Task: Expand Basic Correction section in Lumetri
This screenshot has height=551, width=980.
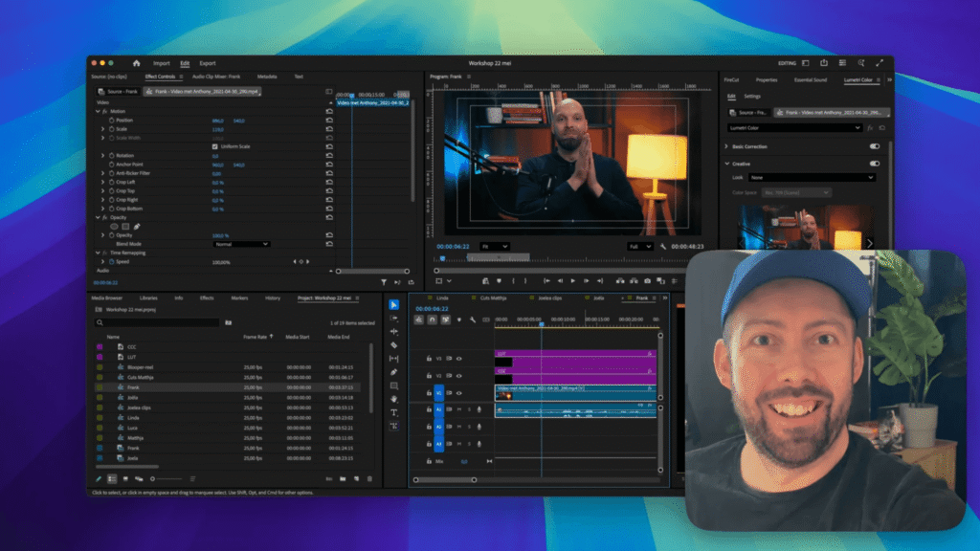Action: point(726,146)
